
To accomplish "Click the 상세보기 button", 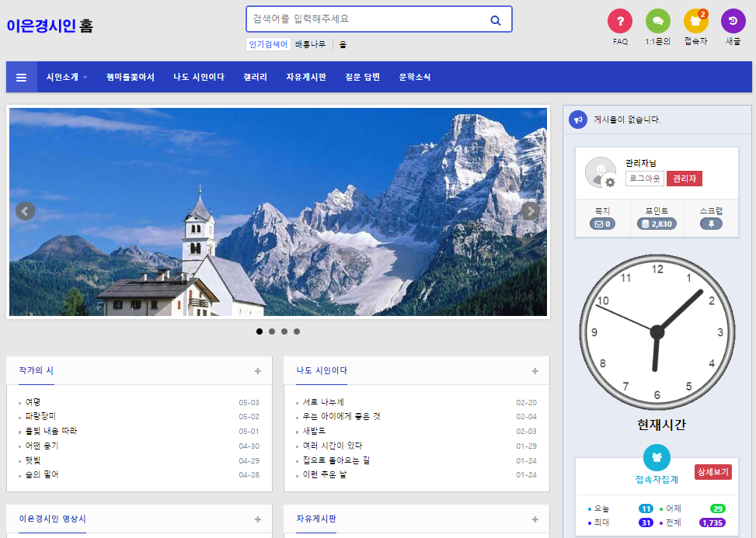I will [x=712, y=472].
